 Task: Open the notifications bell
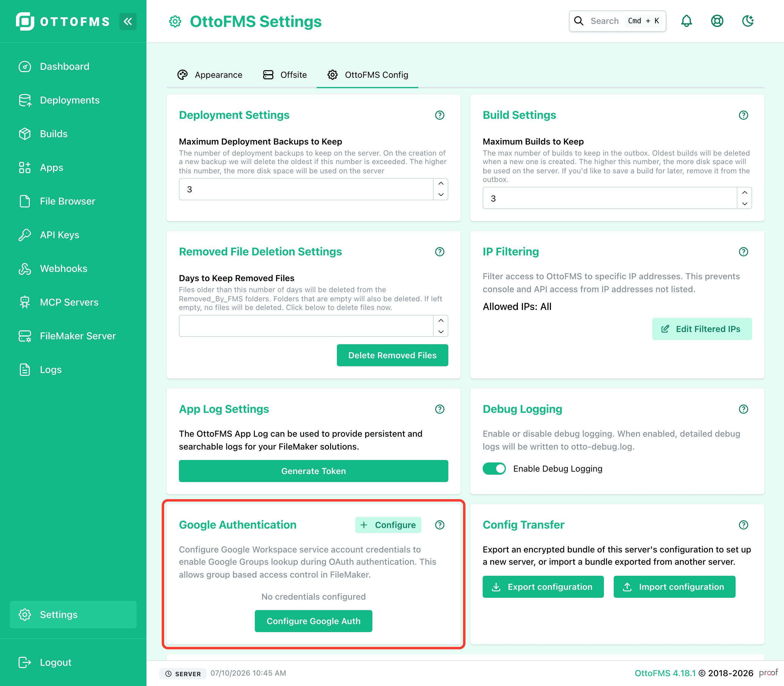coord(686,21)
